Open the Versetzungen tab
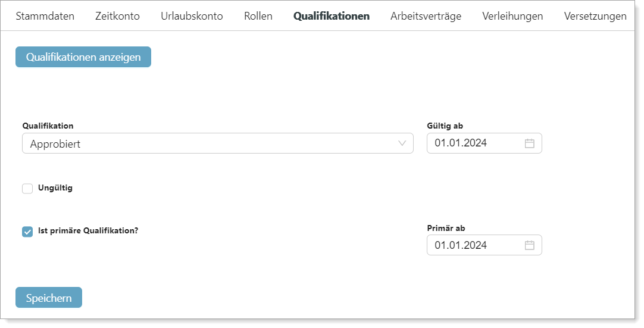The image size is (644, 328). click(595, 16)
